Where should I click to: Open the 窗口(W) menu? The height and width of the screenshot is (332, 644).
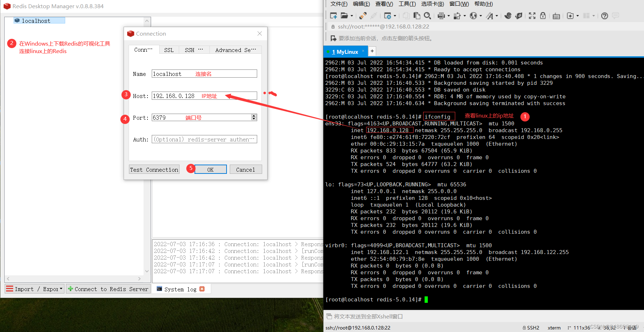point(459,4)
